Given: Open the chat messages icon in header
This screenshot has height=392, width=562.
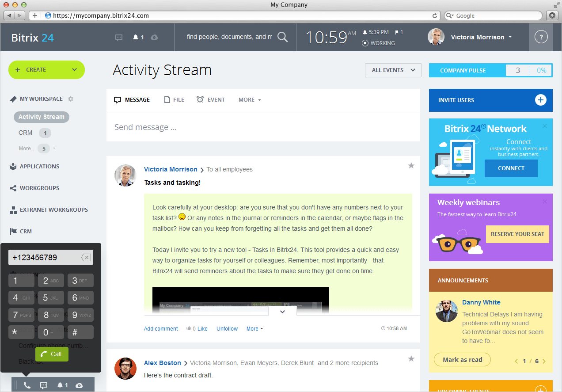Looking at the screenshot, I should pos(119,38).
